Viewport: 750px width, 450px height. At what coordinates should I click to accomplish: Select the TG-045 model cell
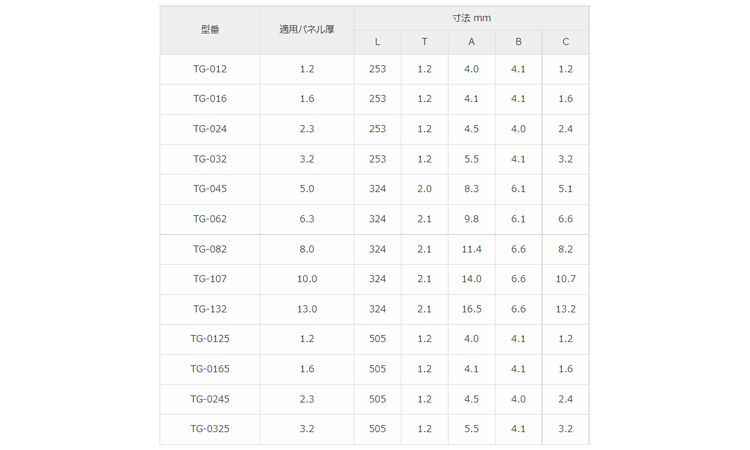(210, 188)
